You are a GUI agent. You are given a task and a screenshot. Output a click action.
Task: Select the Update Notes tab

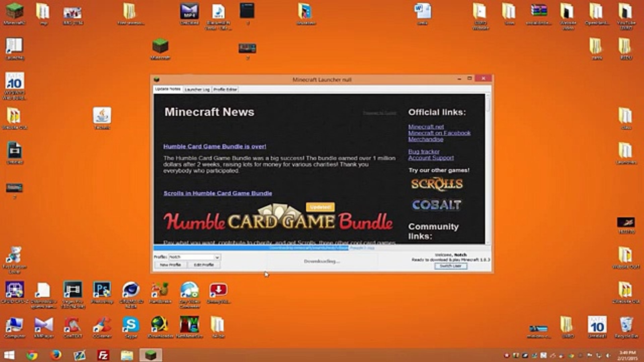168,89
